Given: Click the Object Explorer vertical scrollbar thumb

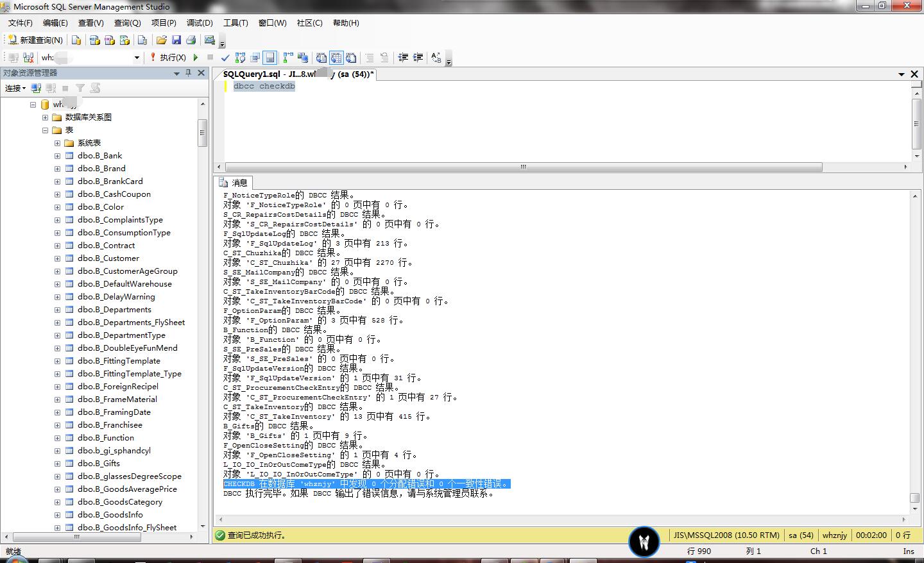Looking at the screenshot, I should [x=202, y=133].
